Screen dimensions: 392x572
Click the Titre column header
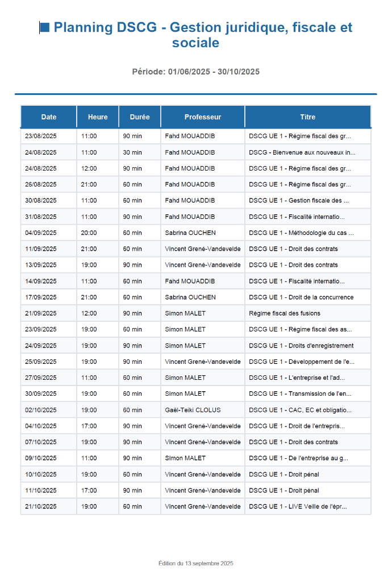(307, 117)
